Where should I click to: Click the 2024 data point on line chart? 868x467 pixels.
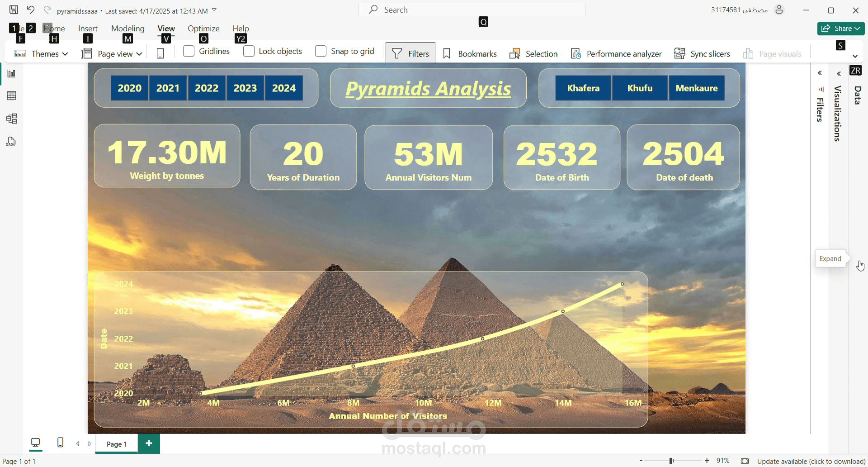tap(623, 284)
